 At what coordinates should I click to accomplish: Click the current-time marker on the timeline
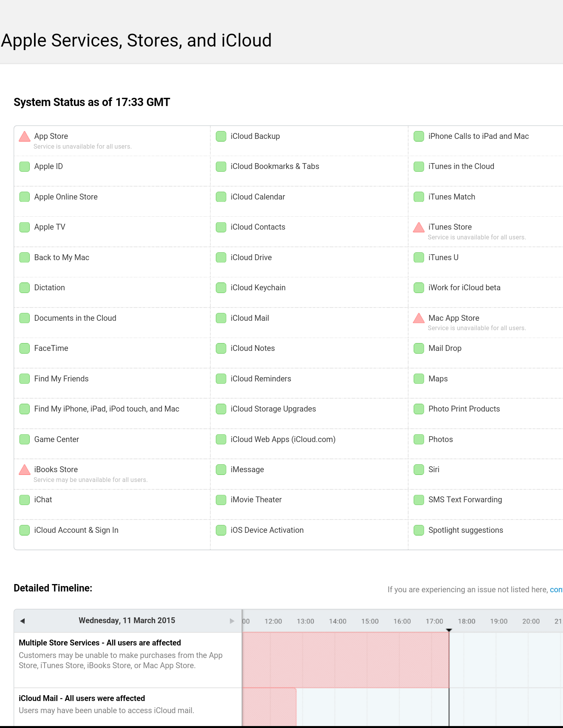[449, 630]
